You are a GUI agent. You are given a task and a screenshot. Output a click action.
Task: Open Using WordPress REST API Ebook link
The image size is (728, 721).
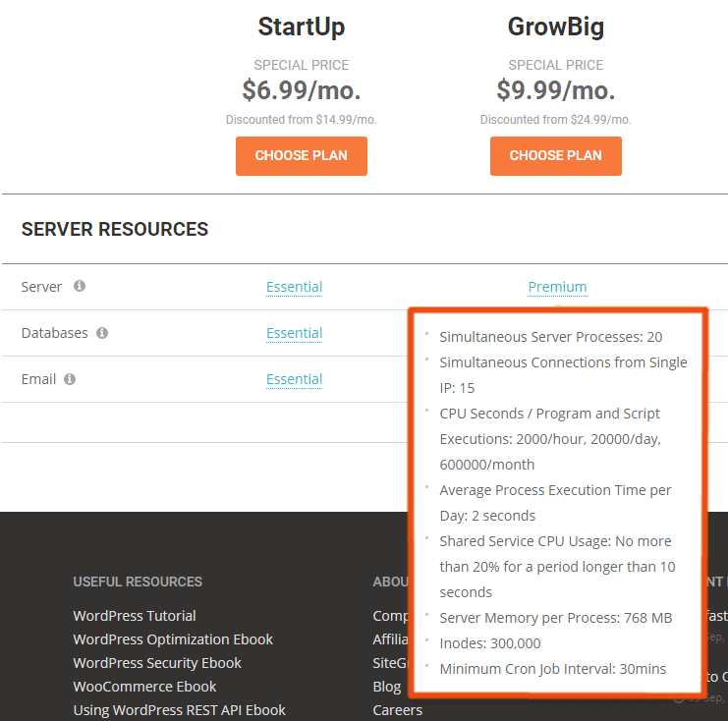pyautogui.click(x=179, y=710)
